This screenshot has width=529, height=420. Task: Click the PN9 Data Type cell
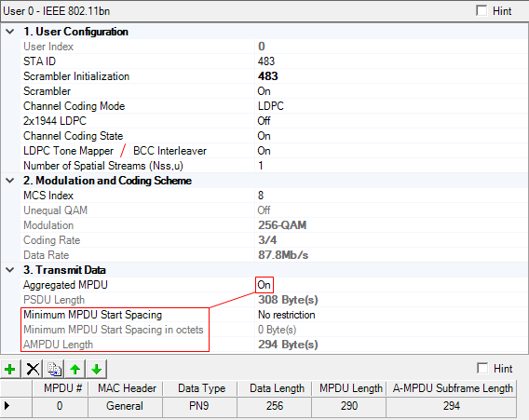pos(199,406)
